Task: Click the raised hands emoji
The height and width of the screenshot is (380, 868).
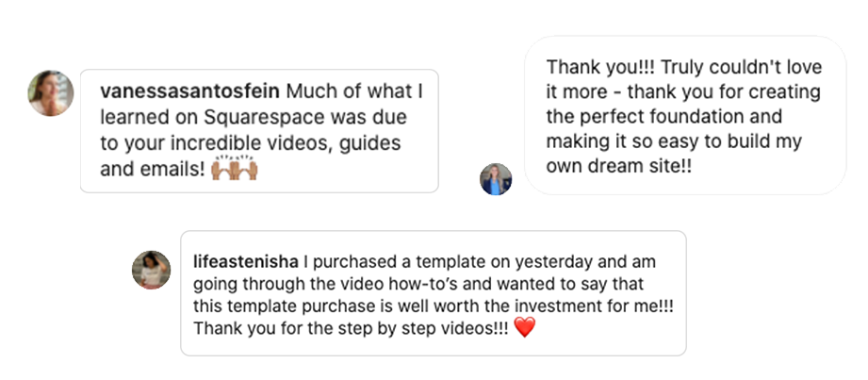Action: [234, 168]
